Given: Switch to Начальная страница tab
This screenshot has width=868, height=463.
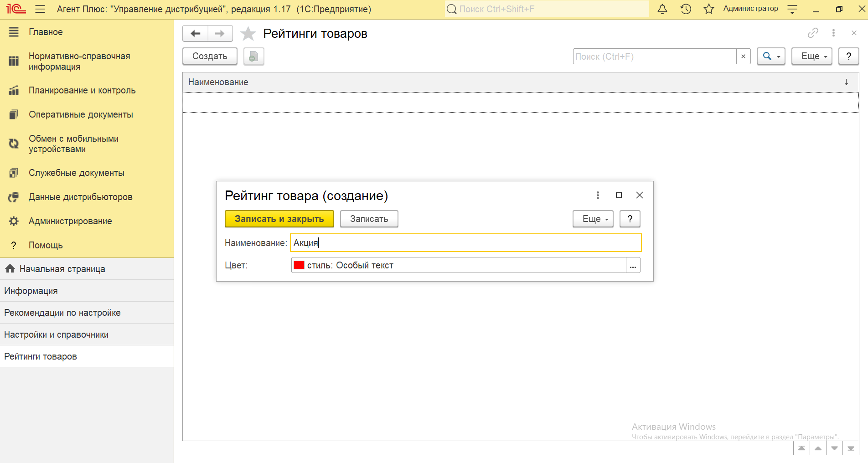Looking at the screenshot, I should [87, 269].
